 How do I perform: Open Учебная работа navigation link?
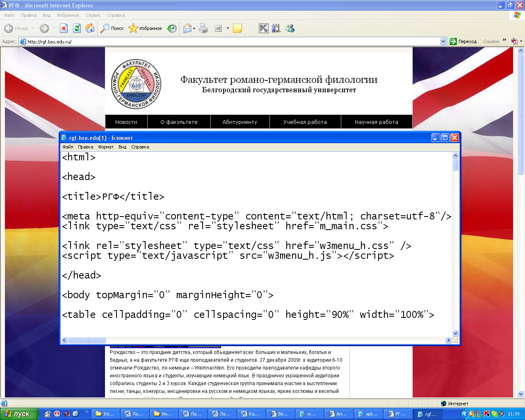click(x=305, y=122)
